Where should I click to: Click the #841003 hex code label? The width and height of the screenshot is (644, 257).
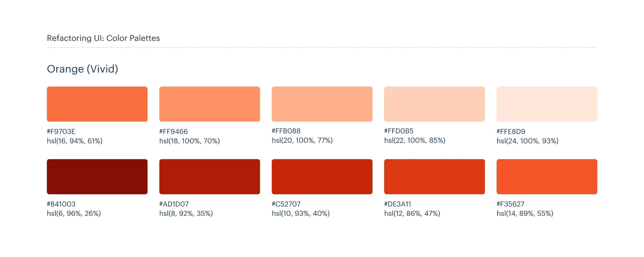61,204
